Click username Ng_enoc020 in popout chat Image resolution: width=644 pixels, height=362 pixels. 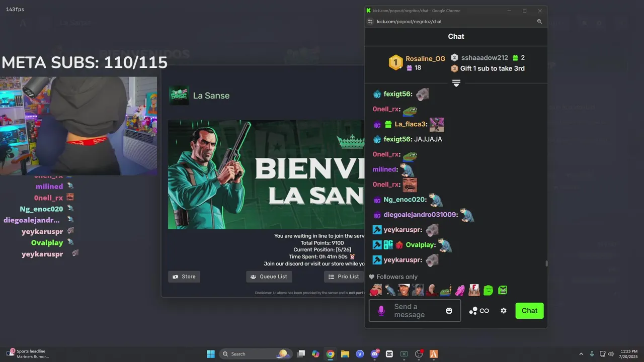pos(404,200)
